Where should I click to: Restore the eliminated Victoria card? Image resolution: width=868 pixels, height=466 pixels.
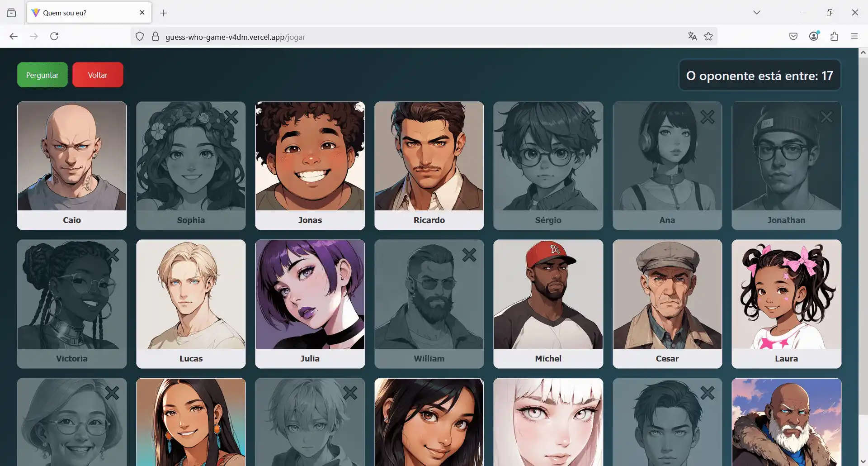tap(72, 304)
